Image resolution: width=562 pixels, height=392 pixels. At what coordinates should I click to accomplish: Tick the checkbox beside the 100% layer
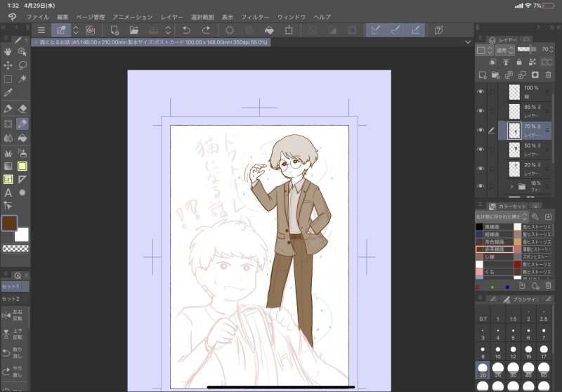tap(493, 92)
